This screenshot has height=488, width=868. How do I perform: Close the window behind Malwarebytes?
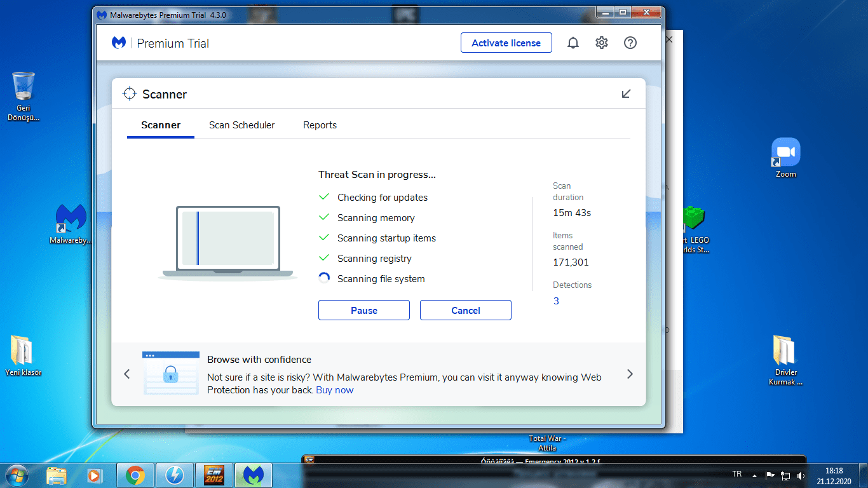point(669,39)
